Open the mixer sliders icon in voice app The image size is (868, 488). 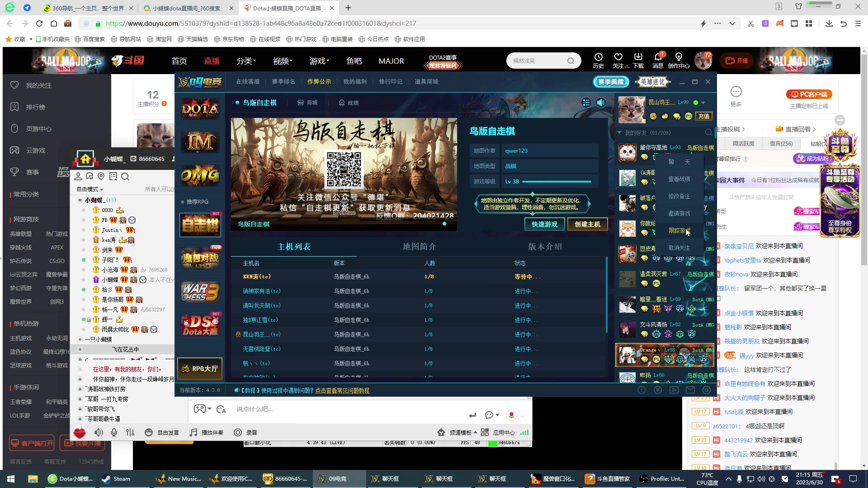pyautogui.click(x=130, y=432)
